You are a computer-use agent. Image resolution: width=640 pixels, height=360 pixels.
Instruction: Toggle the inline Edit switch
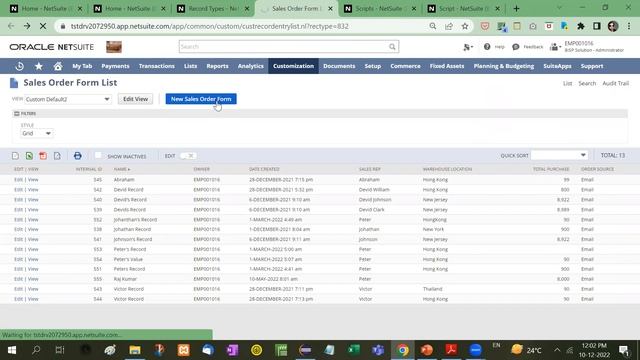[x=188, y=156]
